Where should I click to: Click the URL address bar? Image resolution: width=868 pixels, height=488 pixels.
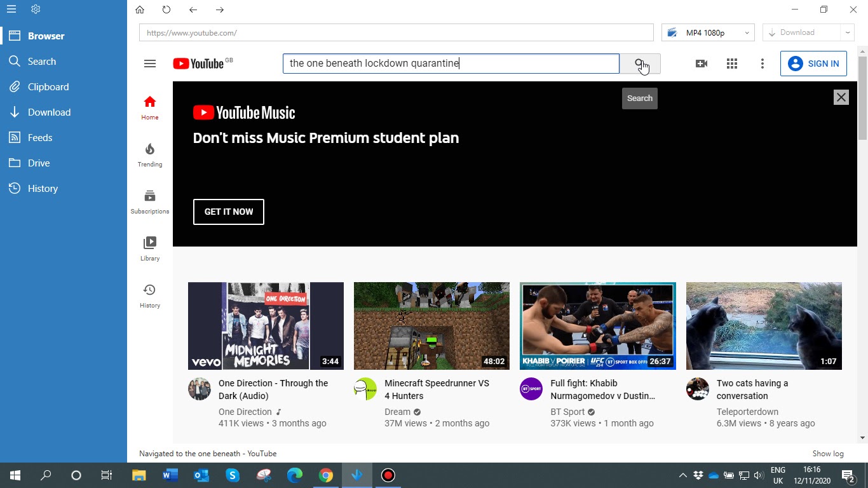coord(397,32)
